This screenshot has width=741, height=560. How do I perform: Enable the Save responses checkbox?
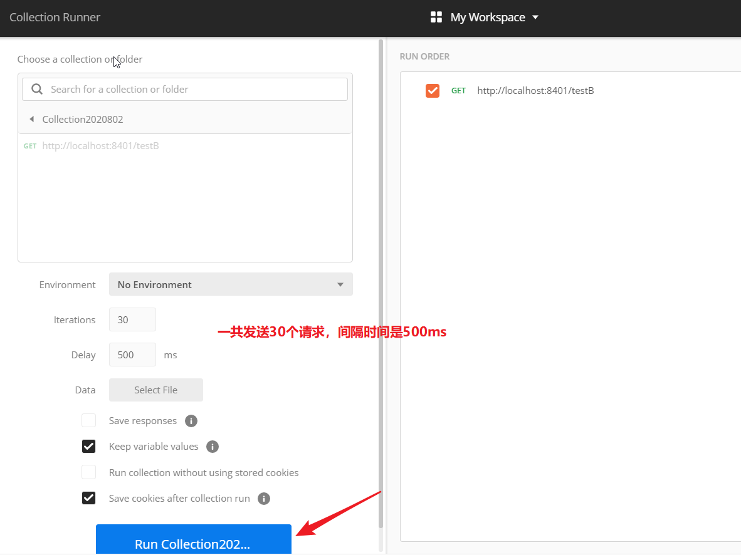coord(89,420)
